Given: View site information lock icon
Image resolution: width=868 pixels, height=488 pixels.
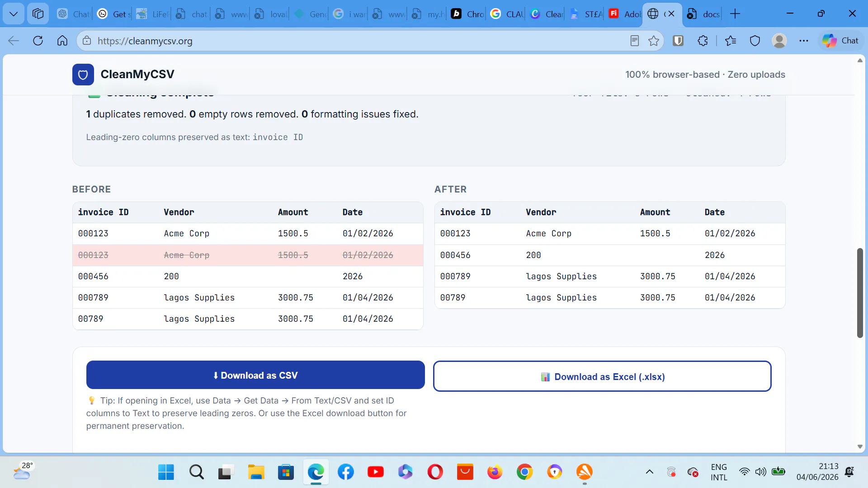Looking at the screenshot, I should click(87, 41).
